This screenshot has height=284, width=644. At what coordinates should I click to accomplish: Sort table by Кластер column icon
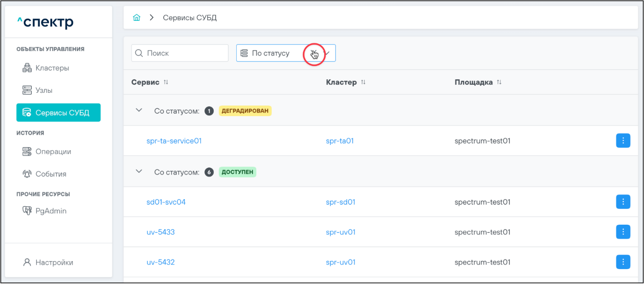363,82
